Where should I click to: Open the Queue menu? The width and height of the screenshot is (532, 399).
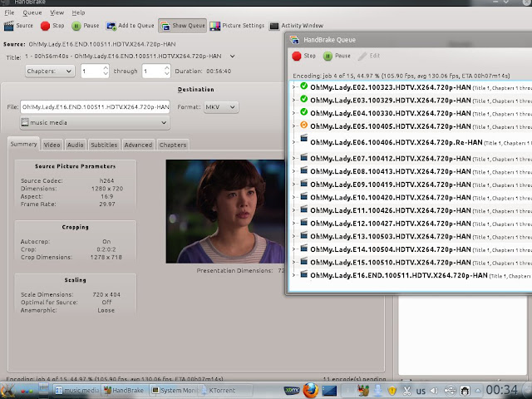pyautogui.click(x=32, y=12)
